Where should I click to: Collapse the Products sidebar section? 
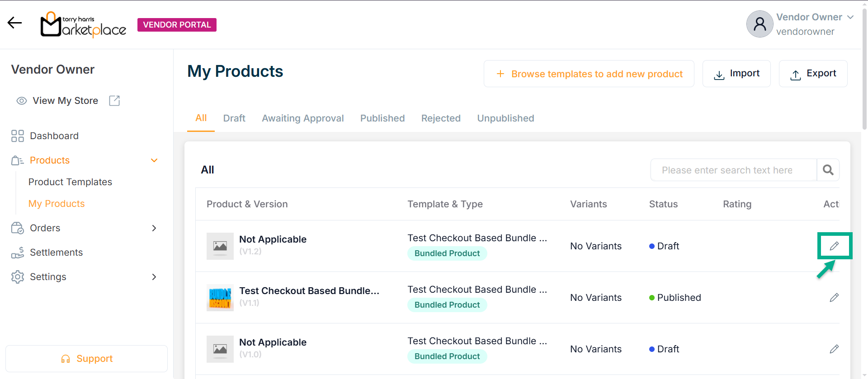click(x=154, y=160)
